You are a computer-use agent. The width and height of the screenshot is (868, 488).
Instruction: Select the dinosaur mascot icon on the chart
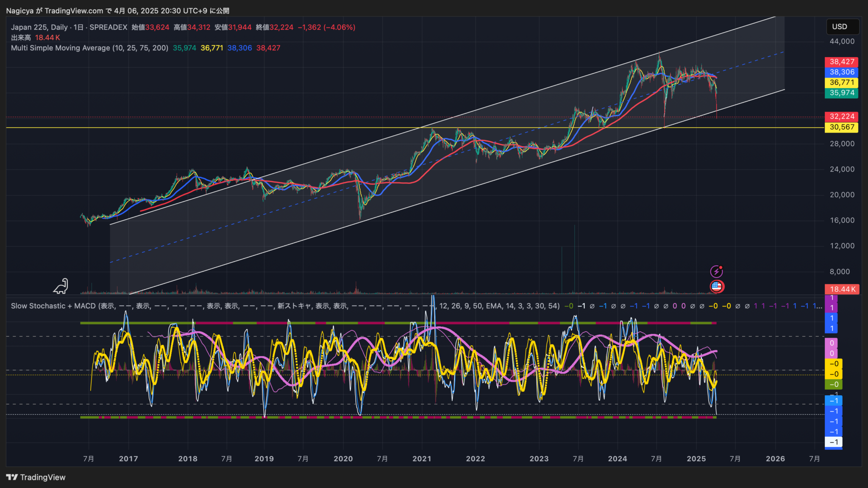[x=60, y=286]
